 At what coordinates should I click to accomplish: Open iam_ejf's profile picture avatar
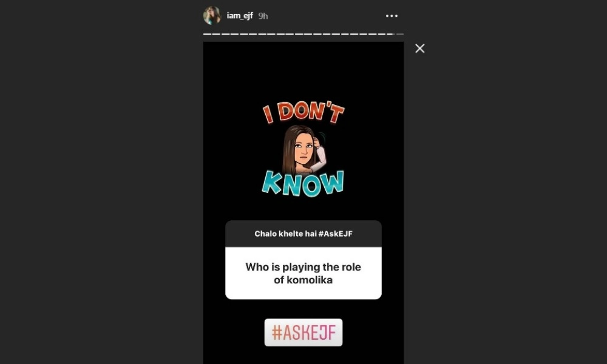coord(212,16)
